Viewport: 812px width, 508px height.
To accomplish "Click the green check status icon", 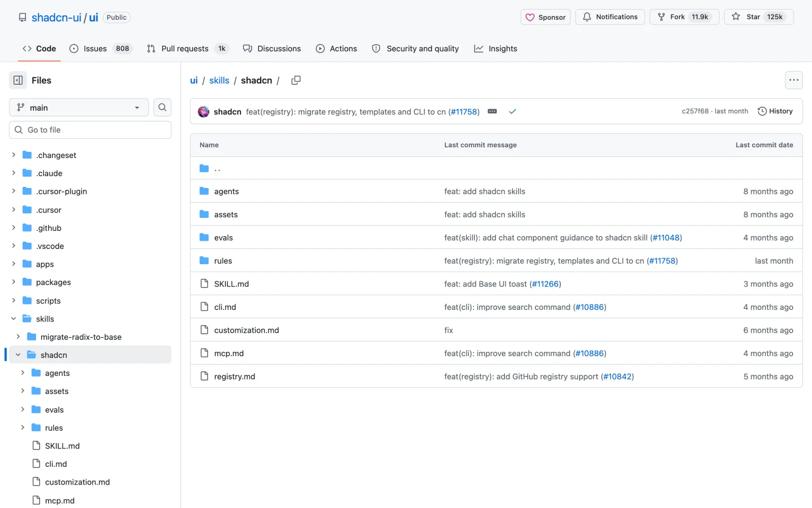I will (x=513, y=111).
